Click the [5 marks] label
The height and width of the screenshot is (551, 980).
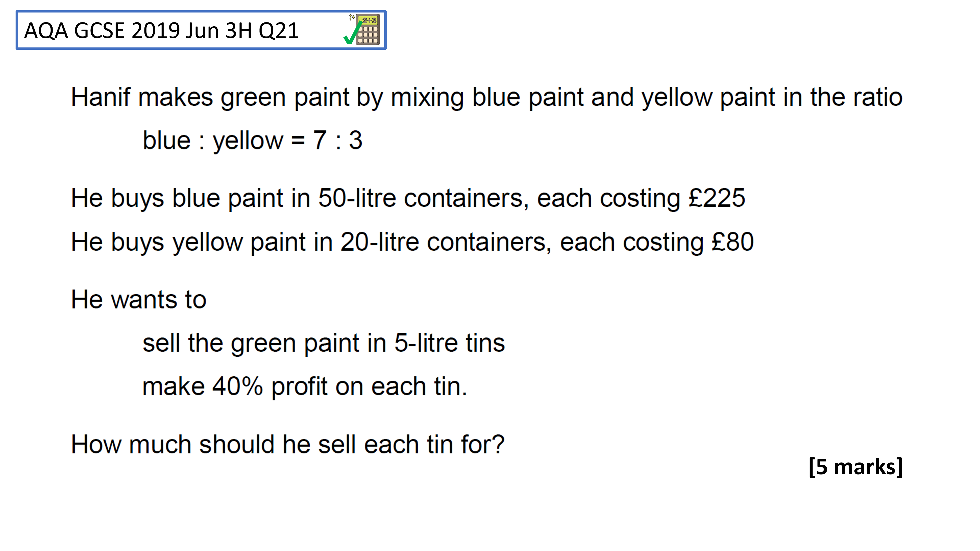point(856,467)
